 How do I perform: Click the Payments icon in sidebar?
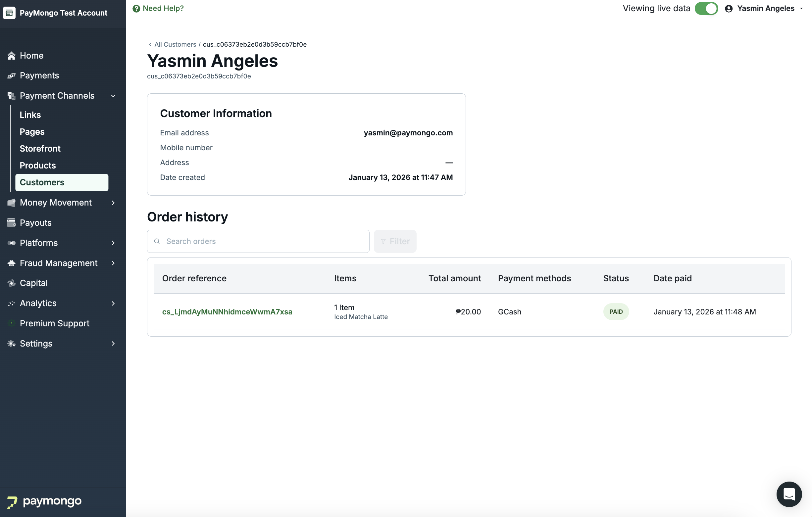(x=12, y=75)
